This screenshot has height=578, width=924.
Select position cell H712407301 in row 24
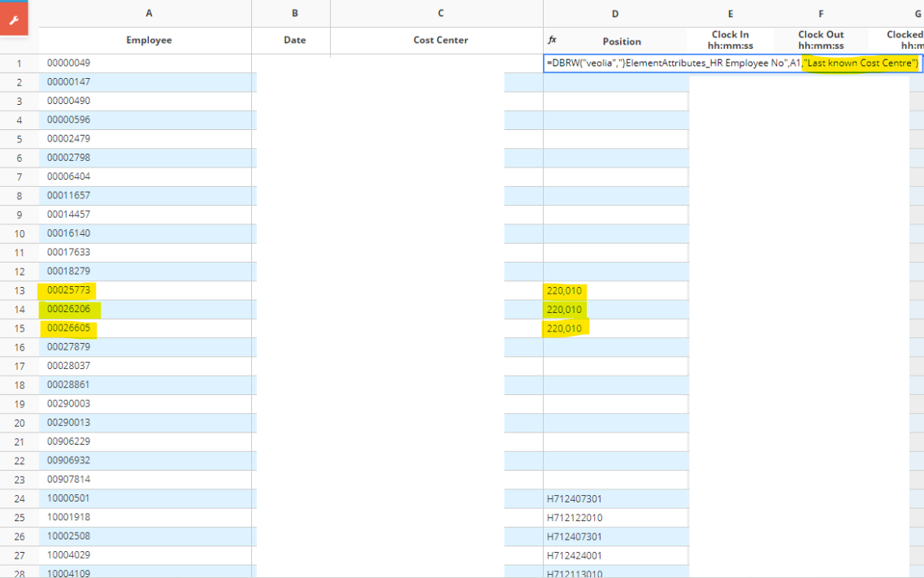coord(574,498)
